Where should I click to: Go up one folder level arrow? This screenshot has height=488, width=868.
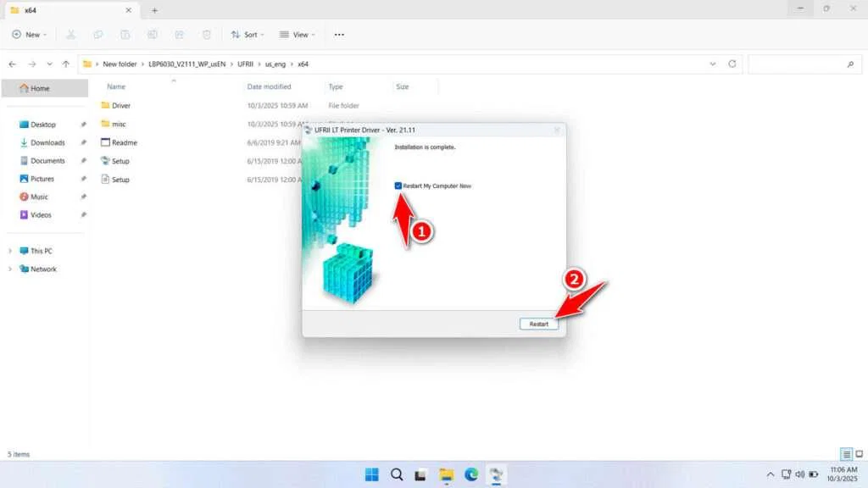click(x=65, y=64)
